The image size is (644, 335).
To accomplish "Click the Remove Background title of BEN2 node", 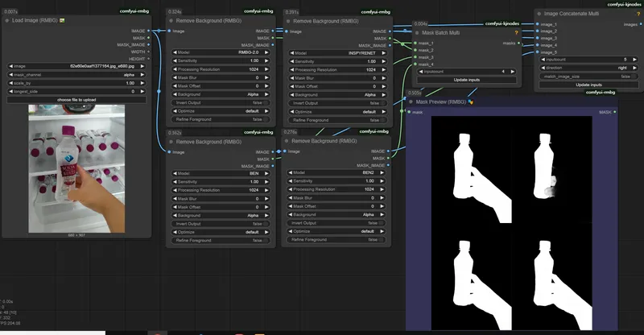I will [x=325, y=141].
